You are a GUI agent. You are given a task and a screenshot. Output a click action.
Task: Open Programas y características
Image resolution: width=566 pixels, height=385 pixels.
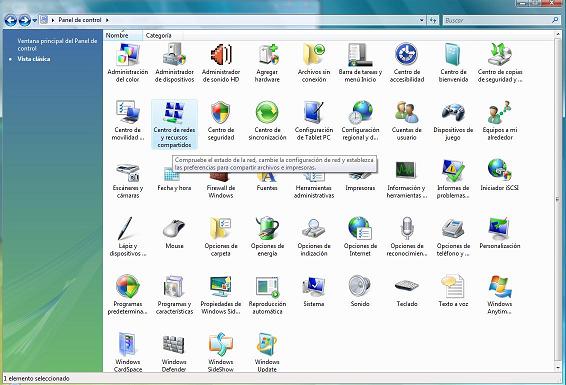[x=174, y=295]
